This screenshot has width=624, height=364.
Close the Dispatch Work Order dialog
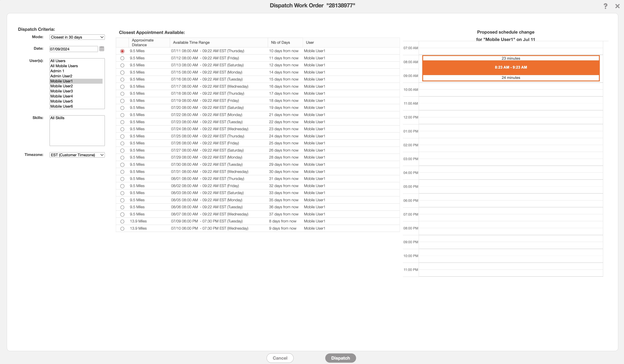[617, 6]
